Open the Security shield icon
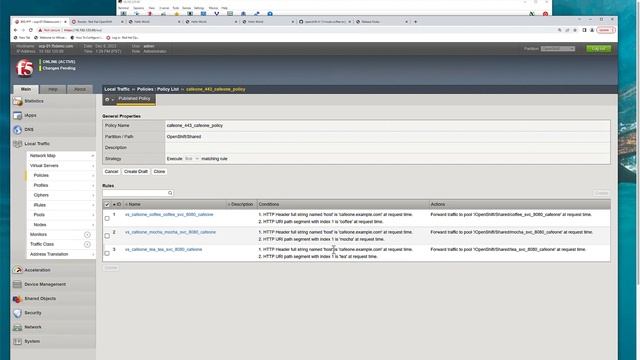 coord(18,313)
